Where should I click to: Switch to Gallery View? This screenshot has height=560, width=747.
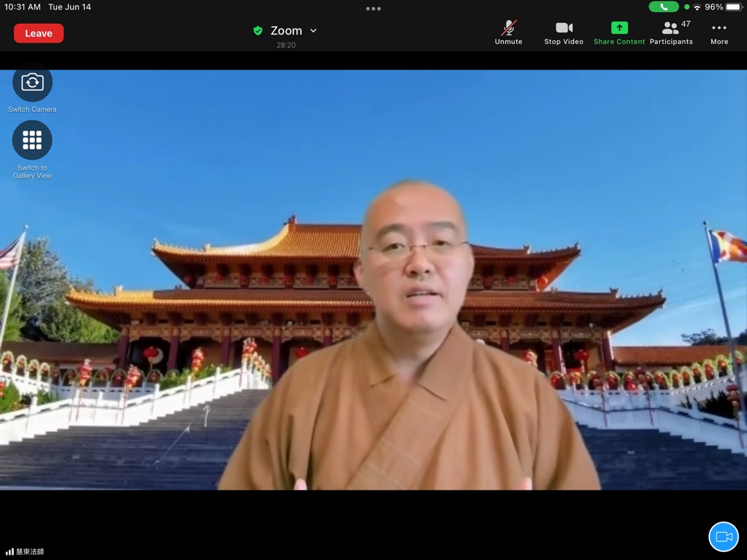click(x=32, y=150)
